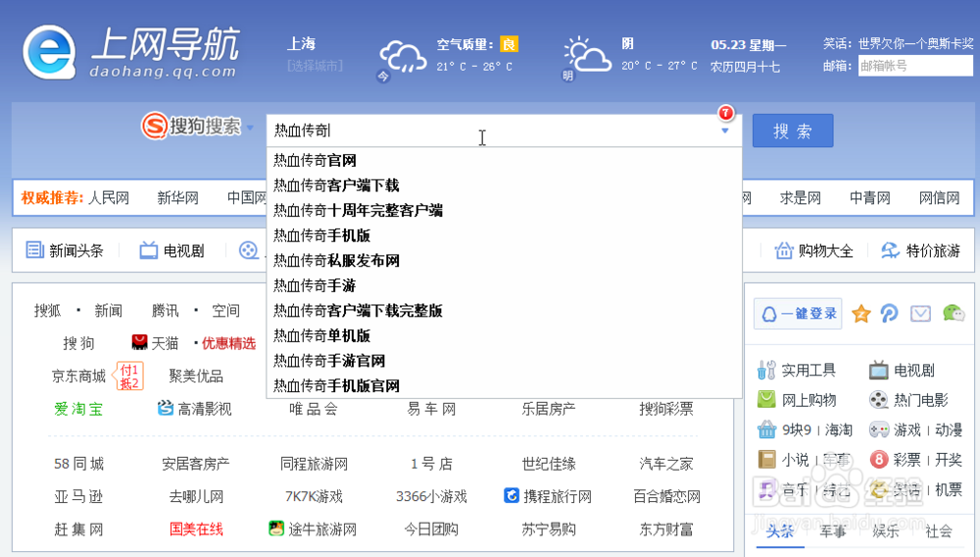The height and width of the screenshot is (557, 980).
Task: Open the 爱淘宝 link
Action: pyautogui.click(x=78, y=409)
